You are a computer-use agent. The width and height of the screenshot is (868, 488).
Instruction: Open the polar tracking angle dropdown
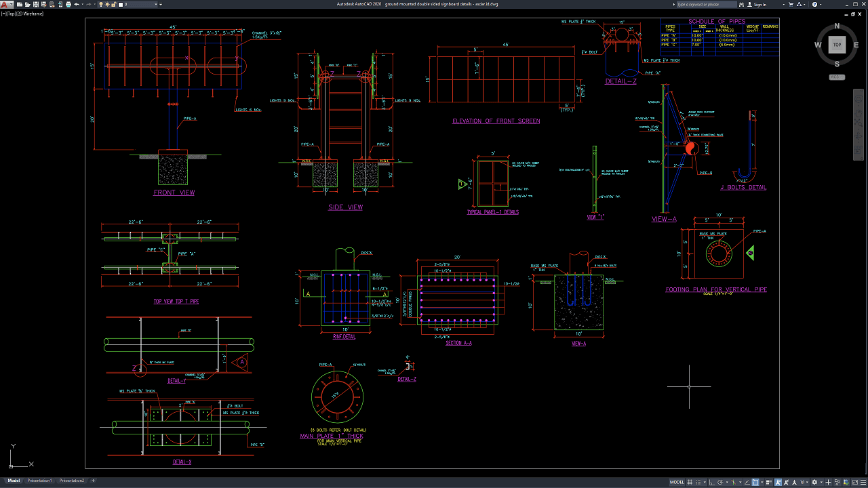coord(727,482)
